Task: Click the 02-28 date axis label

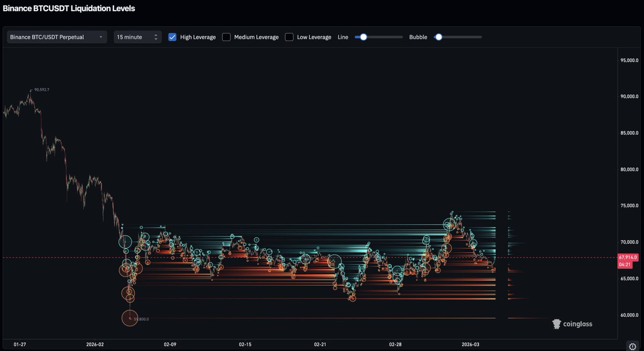Action: 396,343
